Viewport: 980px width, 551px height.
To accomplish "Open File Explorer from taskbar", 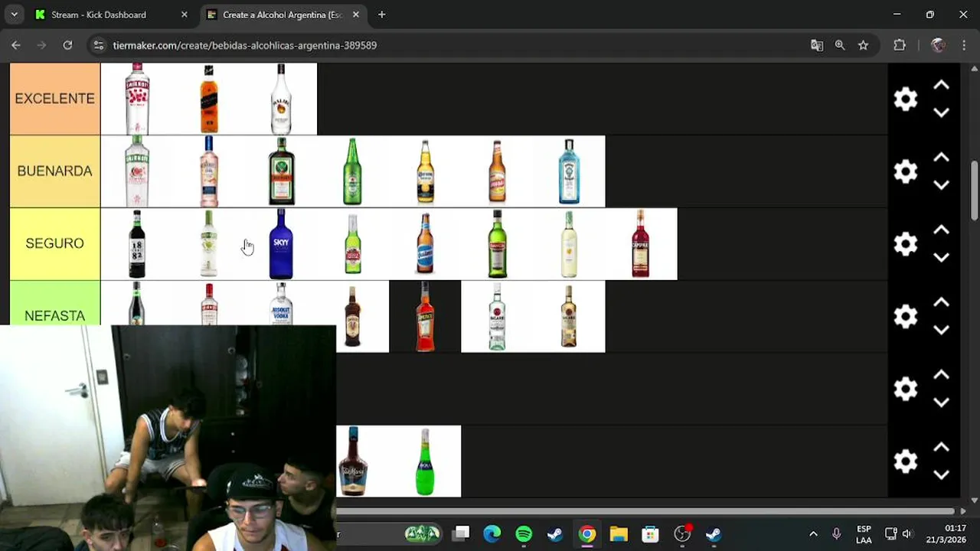I will (619, 533).
